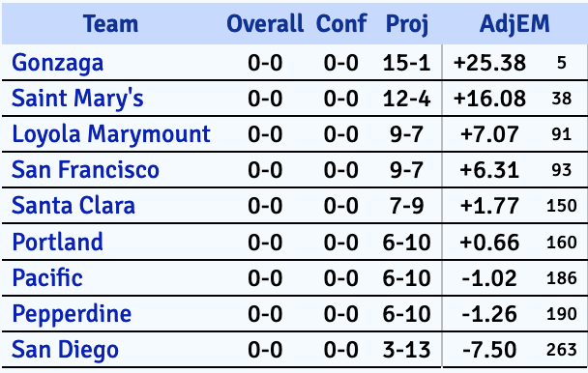
Task: Select the San Francisco team link
Action: click(85, 170)
